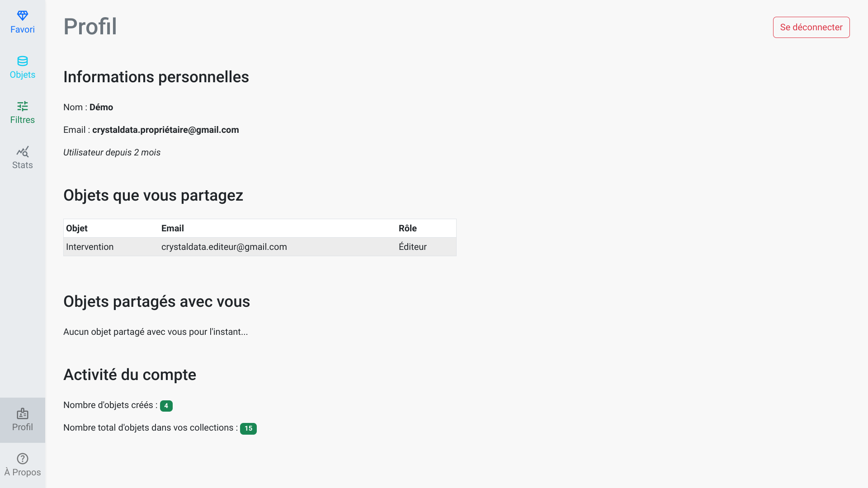This screenshot has height=488, width=868.
Task: Click the Objet column header
Action: tap(77, 228)
